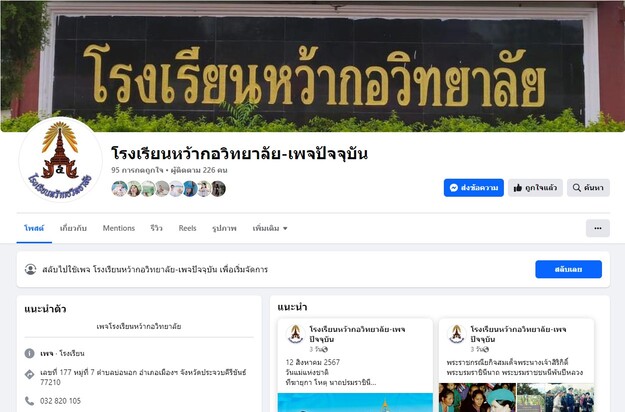625x412 pixels.
Task: Open the school sign cover photo
Action: pos(312,66)
